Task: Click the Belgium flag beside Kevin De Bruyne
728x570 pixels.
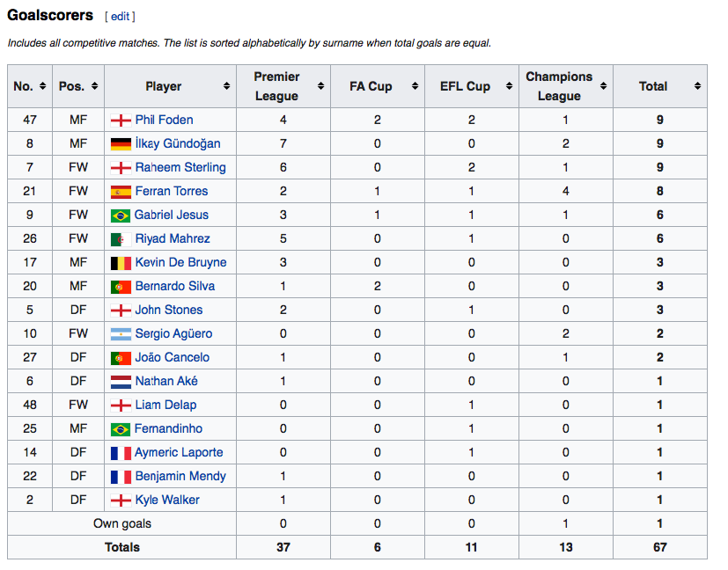Action: [x=121, y=263]
